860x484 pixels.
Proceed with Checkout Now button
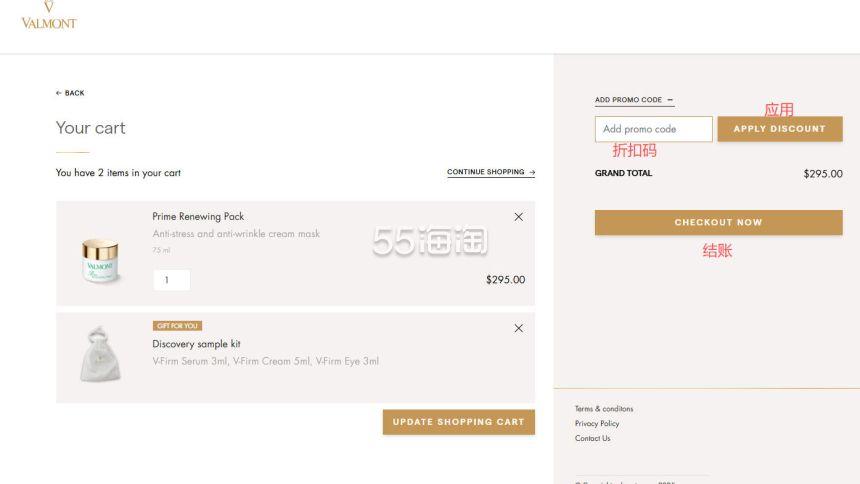pyautogui.click(x=718, y=222)
